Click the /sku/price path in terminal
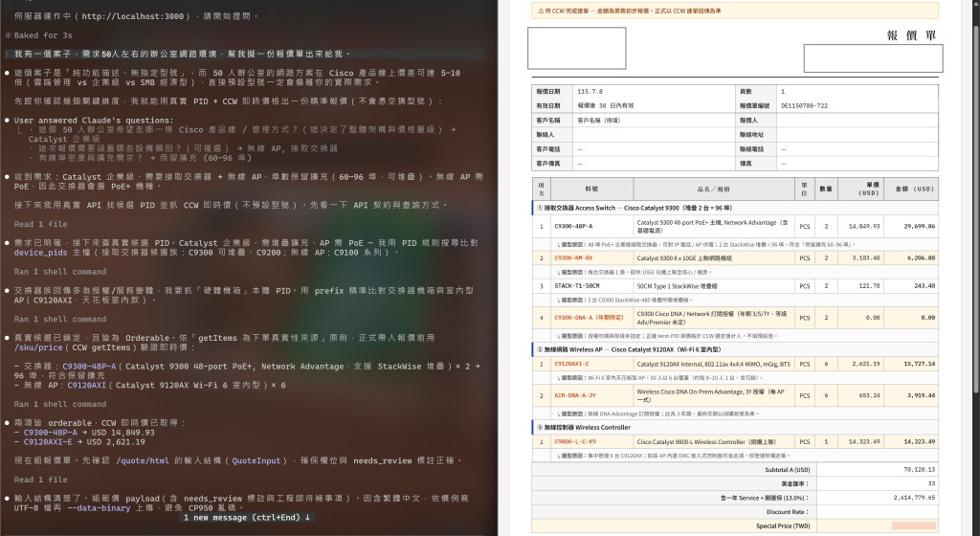Screen dimensions: 980x536 [38, 347]
